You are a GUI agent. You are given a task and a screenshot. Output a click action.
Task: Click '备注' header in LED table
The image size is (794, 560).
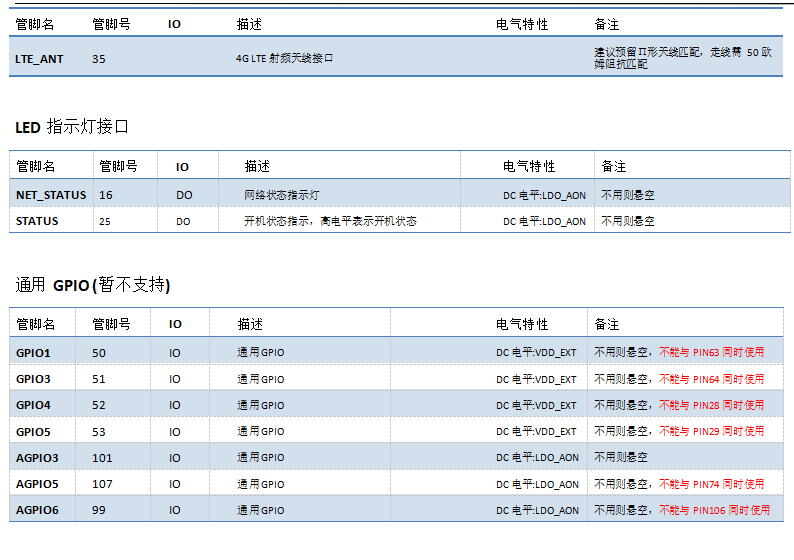point(614,166)
